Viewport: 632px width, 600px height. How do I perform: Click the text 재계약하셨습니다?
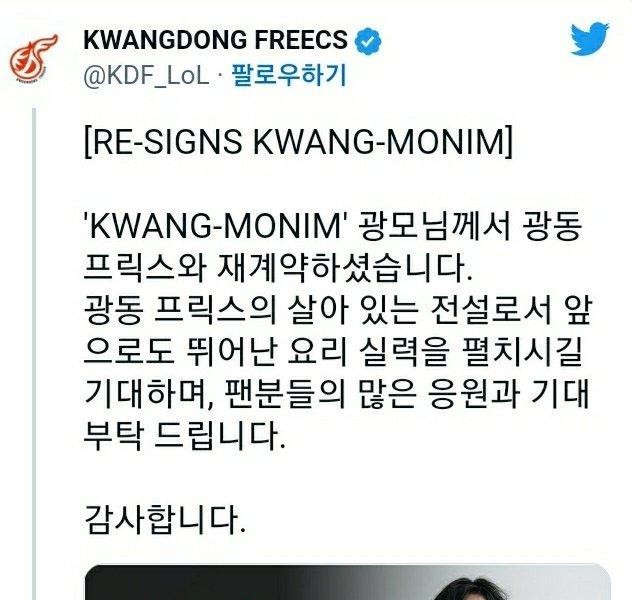344,268
